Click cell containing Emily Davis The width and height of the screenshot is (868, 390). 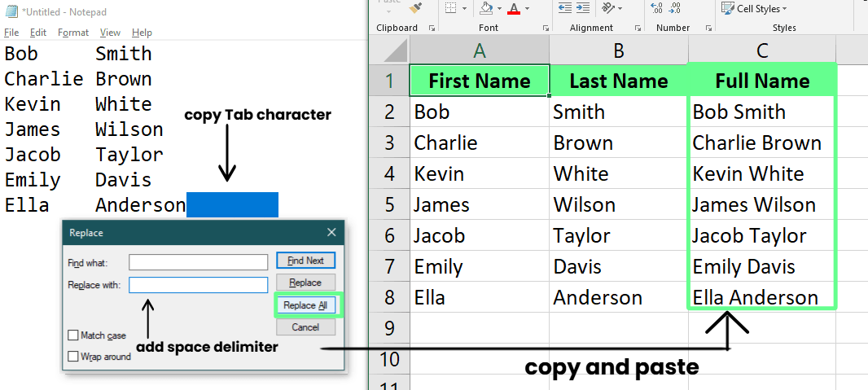tap(762, 266)
